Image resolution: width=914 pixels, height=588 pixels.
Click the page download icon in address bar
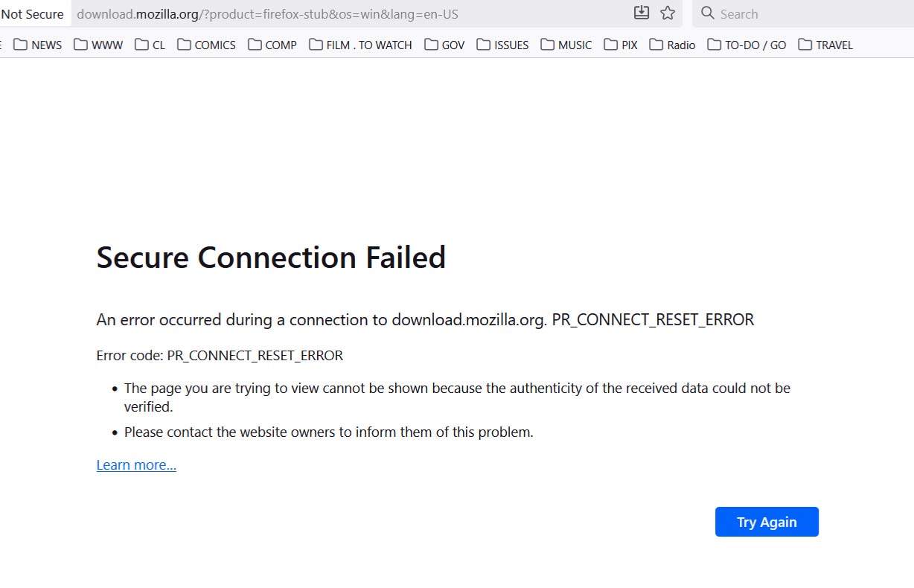tap(641, 13)
